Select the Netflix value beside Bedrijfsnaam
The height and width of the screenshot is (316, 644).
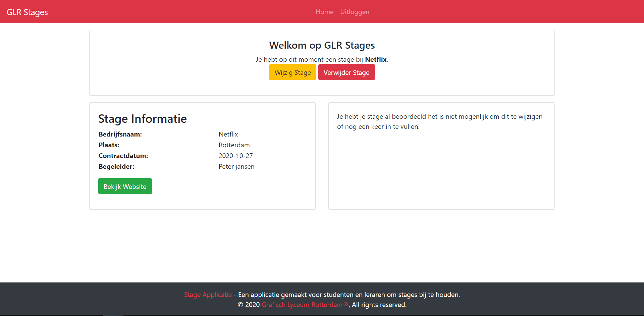coord(228,134)
